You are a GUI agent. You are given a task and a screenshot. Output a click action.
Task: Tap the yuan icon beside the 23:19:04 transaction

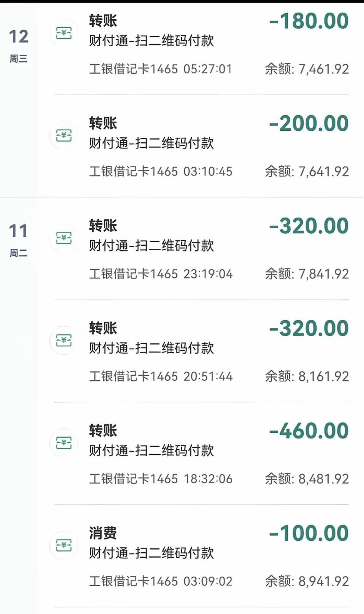point(64,238)
